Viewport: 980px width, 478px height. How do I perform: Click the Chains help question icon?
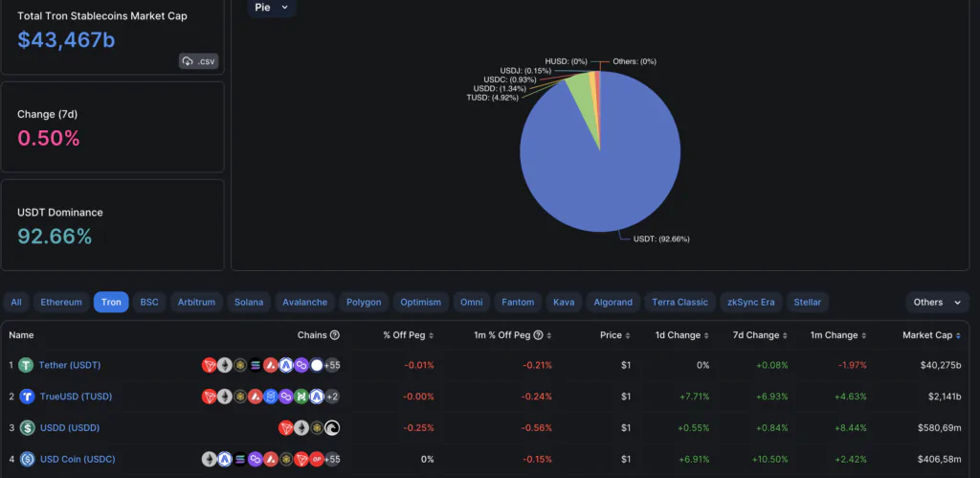pos(334,335)
